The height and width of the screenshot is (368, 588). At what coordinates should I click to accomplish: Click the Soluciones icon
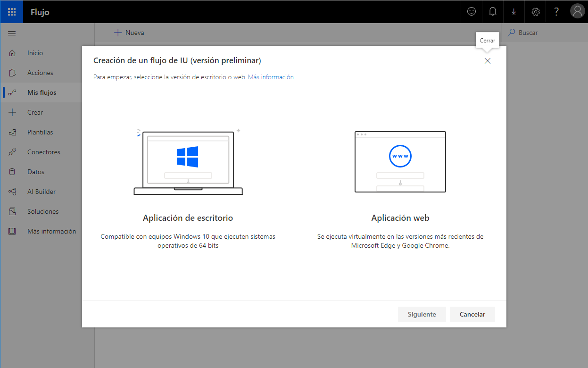[13, 212]
